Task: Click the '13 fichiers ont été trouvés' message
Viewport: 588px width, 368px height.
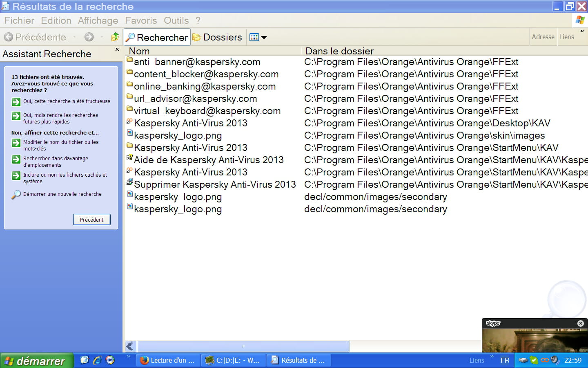Action: [x=48, y=77]
